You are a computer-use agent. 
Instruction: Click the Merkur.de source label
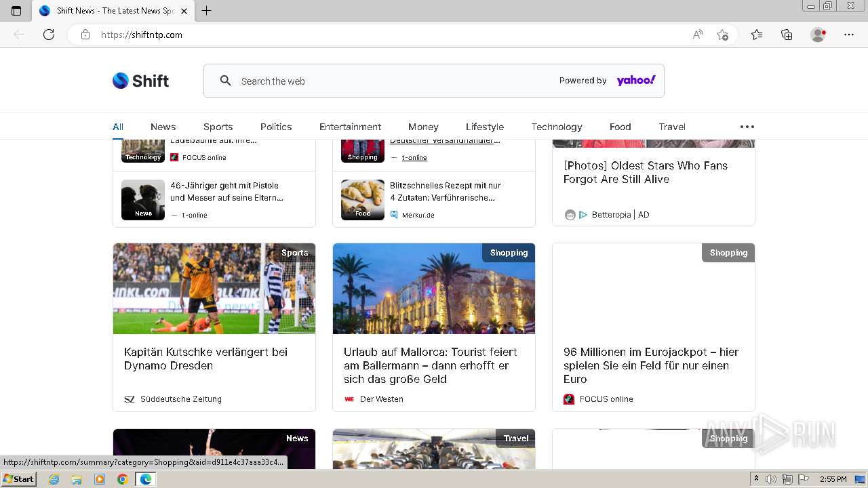[418, 215]
